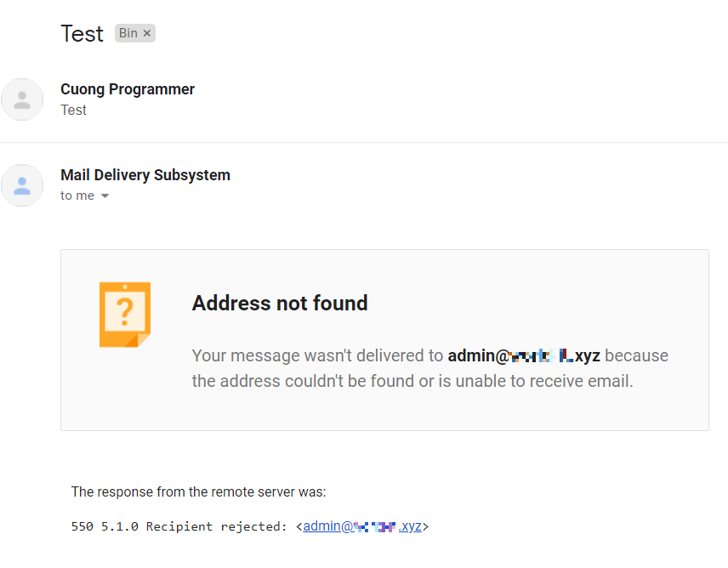Screen dimensions: 728x568
Task: Click the "Test" email subject heading
Action: [x=82, y=33]
